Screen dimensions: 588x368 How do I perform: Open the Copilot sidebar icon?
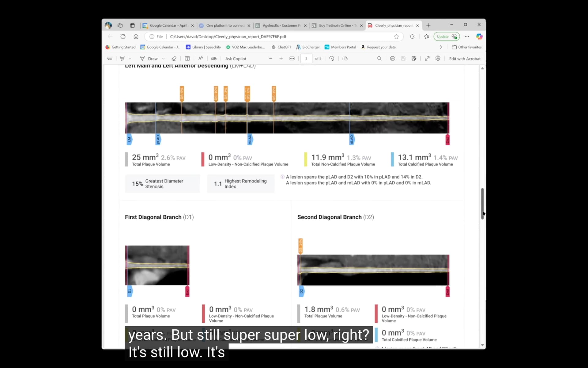pos(479,36)
